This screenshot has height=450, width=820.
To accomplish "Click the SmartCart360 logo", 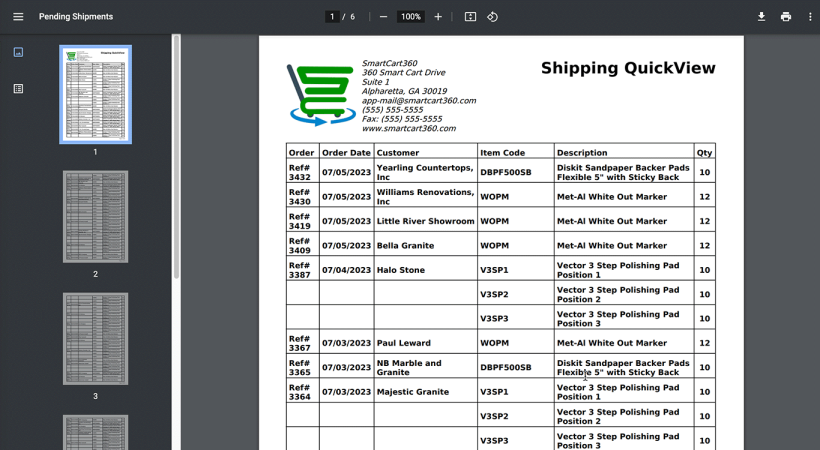I will point(321,95).
